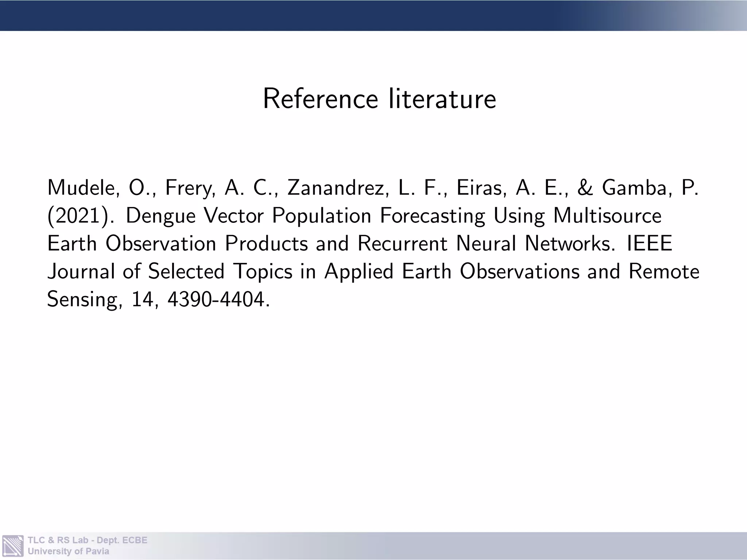
Task: Click the 'Reference literature' slide title
Action: 379,99
